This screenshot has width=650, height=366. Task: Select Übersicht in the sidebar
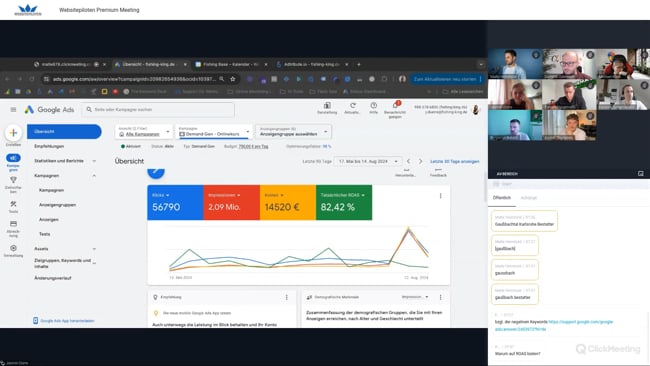(x=64, y=131)
